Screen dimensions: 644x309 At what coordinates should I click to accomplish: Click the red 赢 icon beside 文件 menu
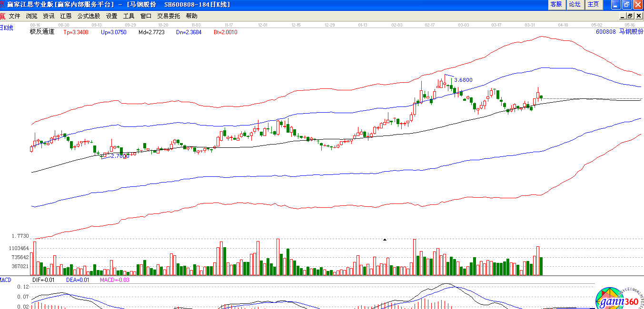click(x=3, y=16)
